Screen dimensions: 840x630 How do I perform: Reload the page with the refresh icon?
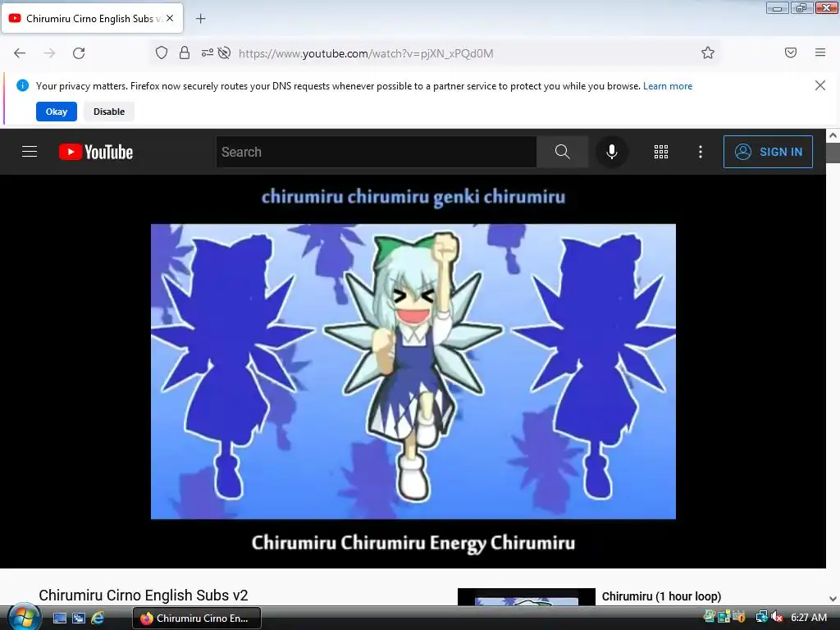[x=79, y=53]
